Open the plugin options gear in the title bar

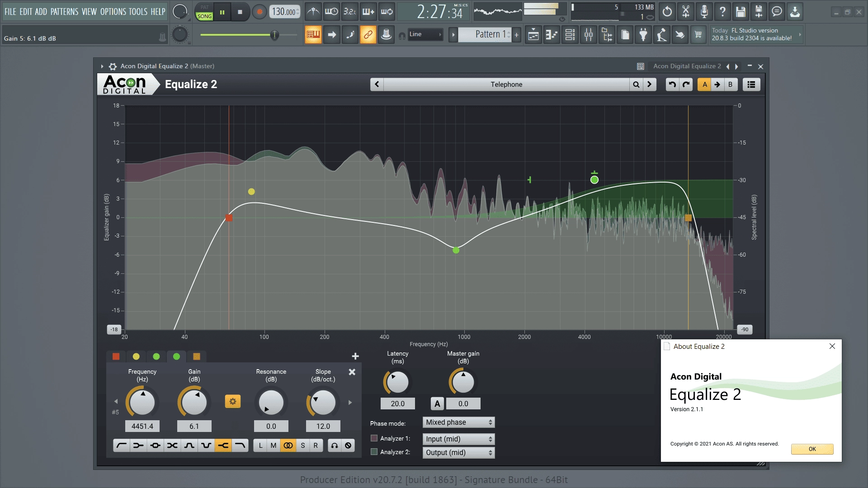click(113, 66)
